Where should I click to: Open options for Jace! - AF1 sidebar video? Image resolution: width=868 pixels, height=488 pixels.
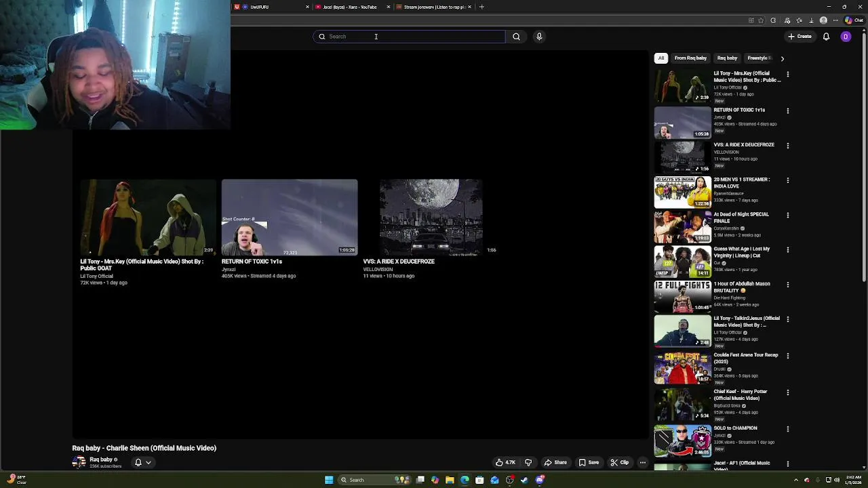(x=787, y=464)
